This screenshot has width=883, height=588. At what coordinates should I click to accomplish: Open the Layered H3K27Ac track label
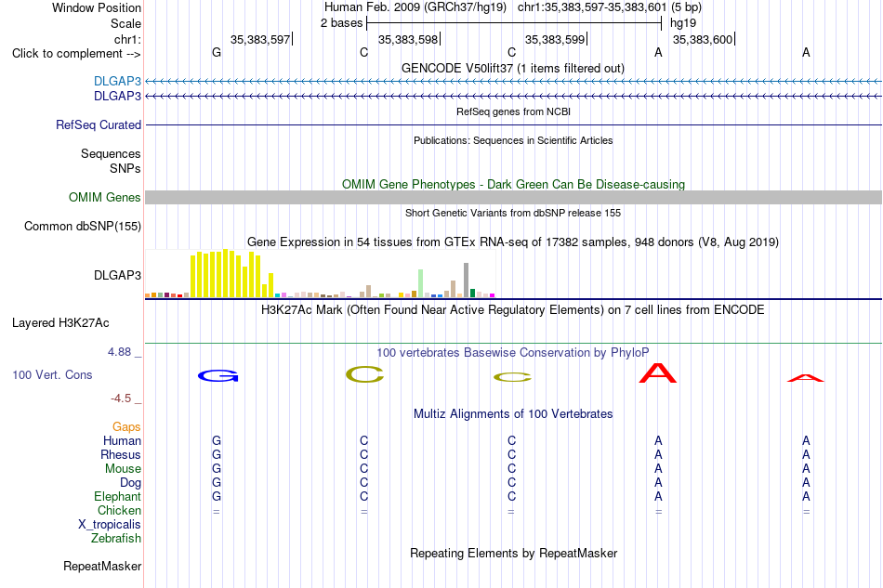point(60,323)
